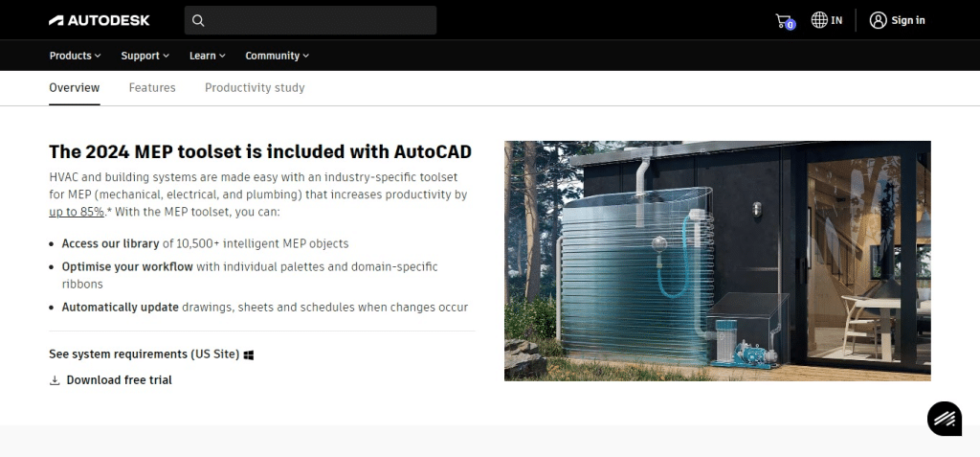Click the MEP toolset heading
Viewport: 980px width, 457px height.
tap(260, 151)
